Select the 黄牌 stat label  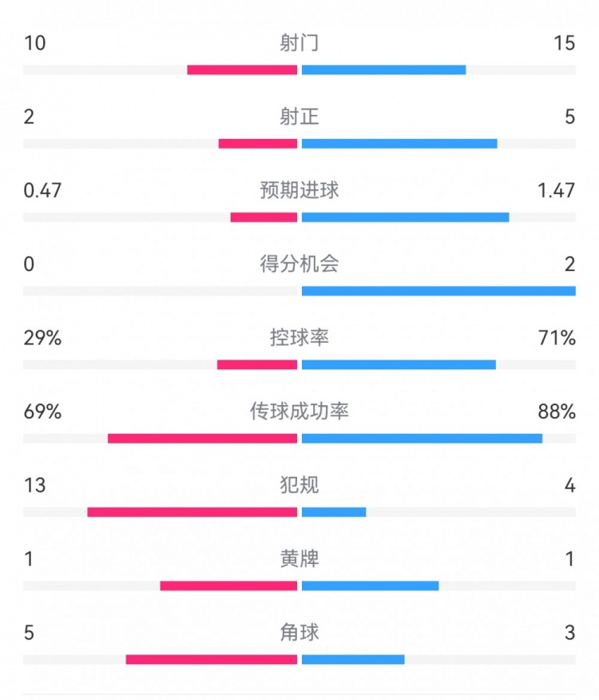point(299,559)
